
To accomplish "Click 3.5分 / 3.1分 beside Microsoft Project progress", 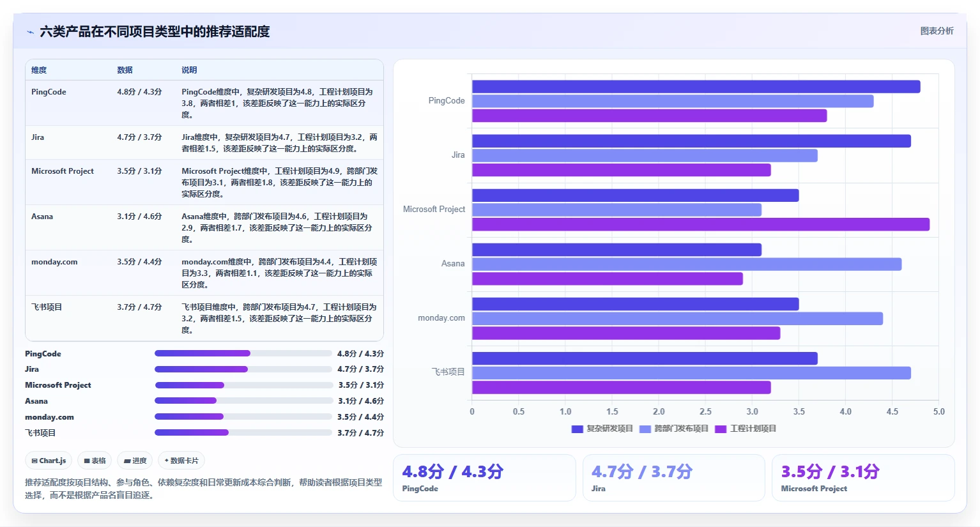I will coord(361,385).
